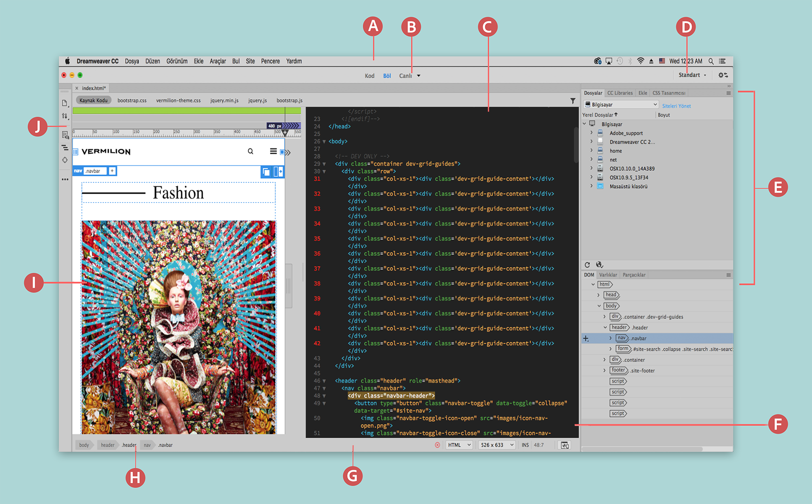
Task: Expand the Canlı view dropdown arrow
Action: (418, 76)
